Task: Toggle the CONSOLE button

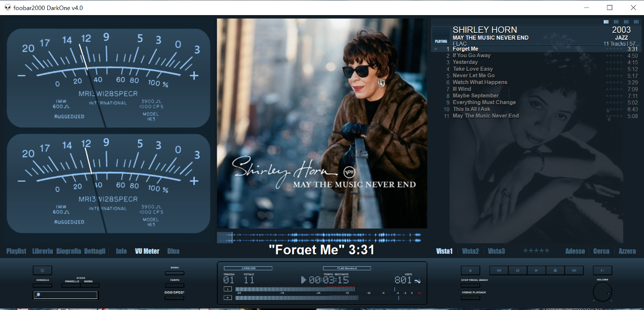Action: point(42,285)
